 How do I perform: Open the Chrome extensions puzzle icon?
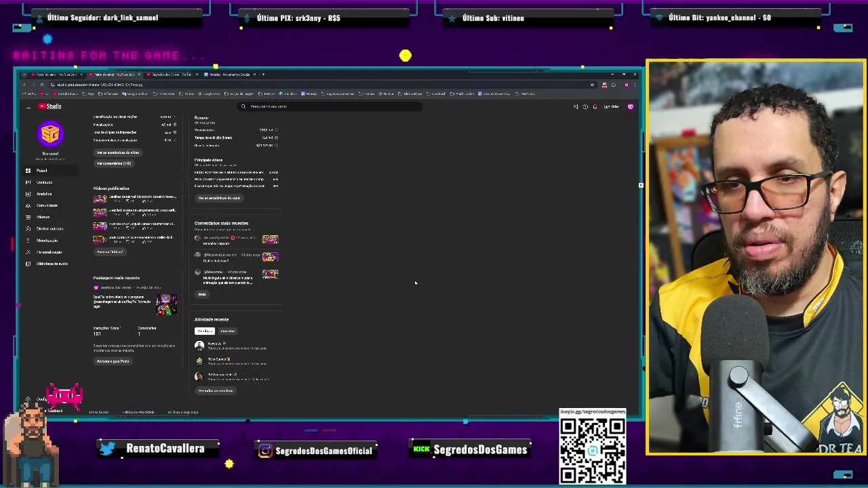coord(614,85)
